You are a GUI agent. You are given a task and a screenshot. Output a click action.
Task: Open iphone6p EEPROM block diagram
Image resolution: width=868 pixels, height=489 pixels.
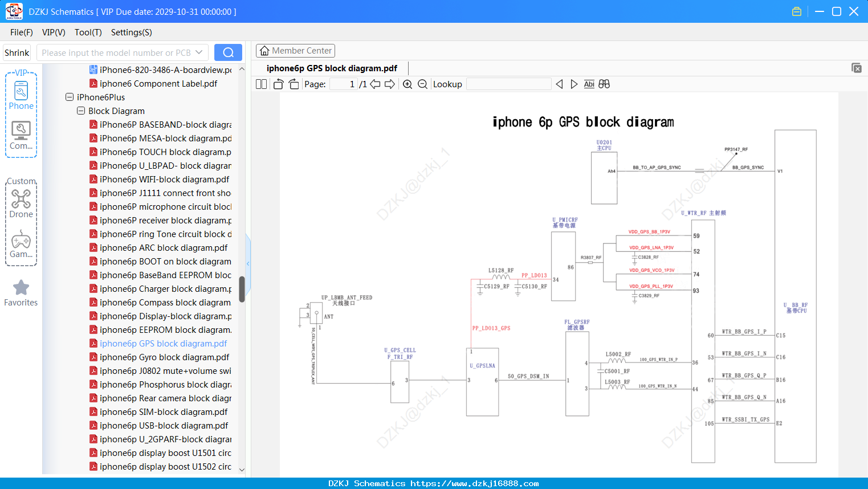click(165, 330)
